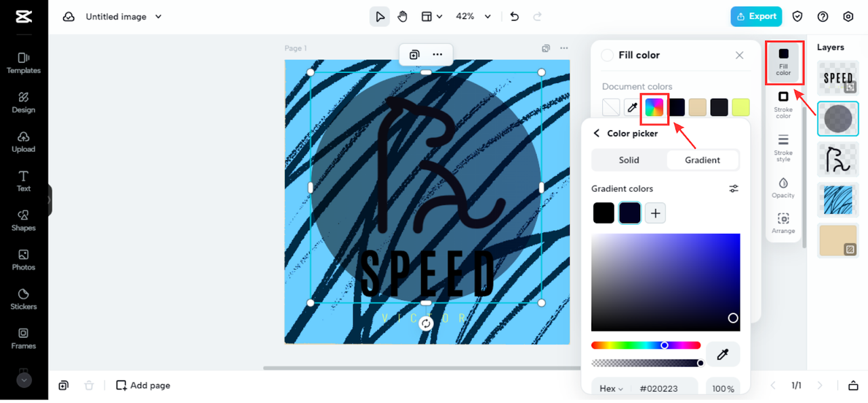868x403 pixels.
Task: Click the Export button
Action: (x=756, y=17)
